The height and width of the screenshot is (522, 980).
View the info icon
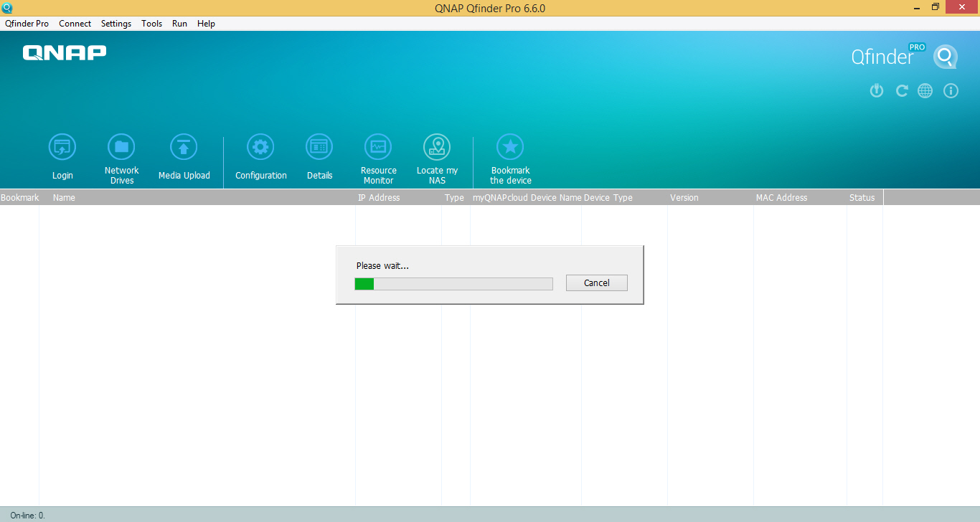[x=951, y=90]
